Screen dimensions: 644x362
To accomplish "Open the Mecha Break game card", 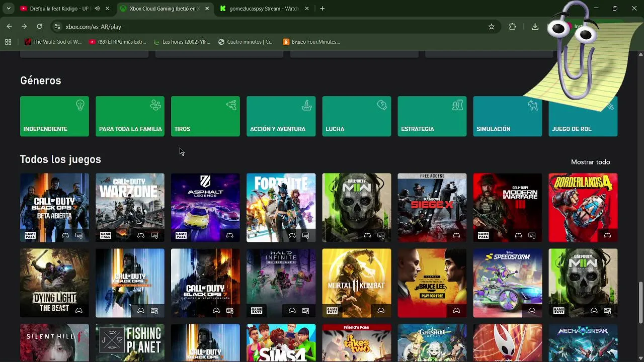I will click(x=583, y=343).
